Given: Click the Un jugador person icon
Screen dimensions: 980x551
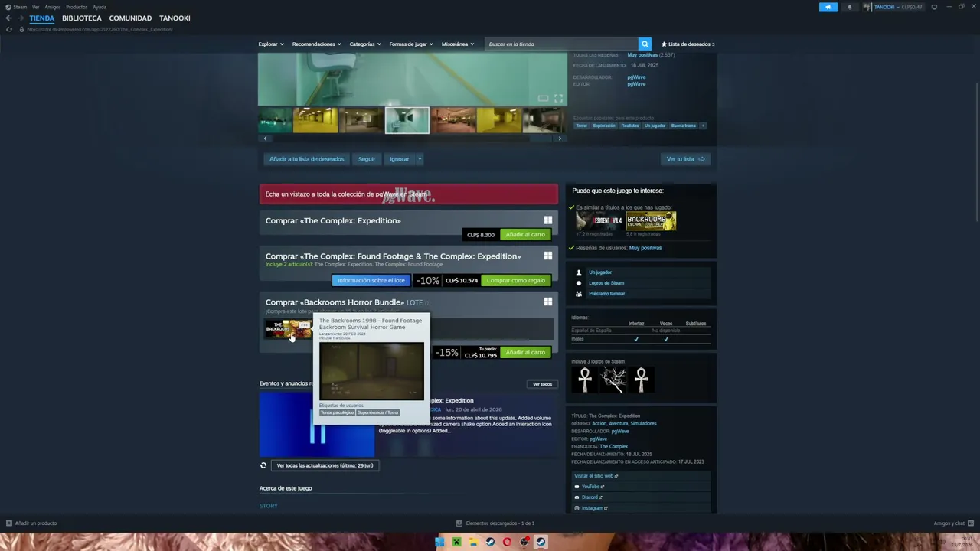Looking at the screenshot, I should pyautogui.click(x=579, y=272).
